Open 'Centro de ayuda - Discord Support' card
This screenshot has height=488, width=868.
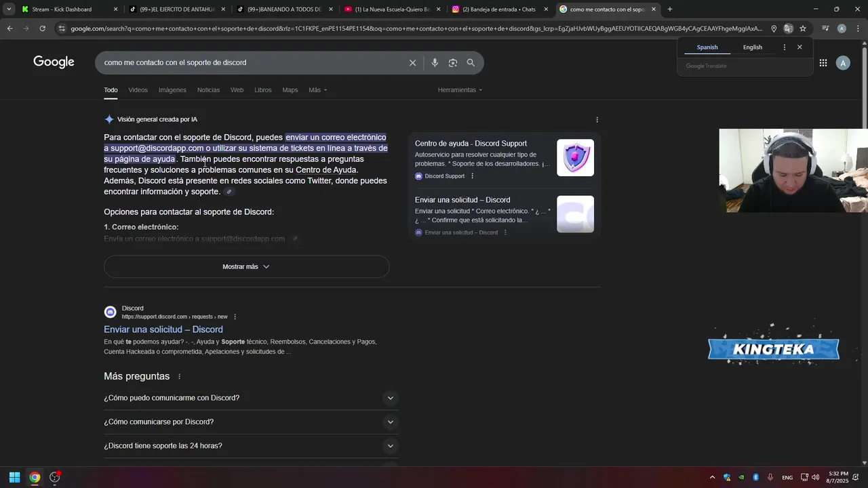pyautogui.click(x=471, y=143)
